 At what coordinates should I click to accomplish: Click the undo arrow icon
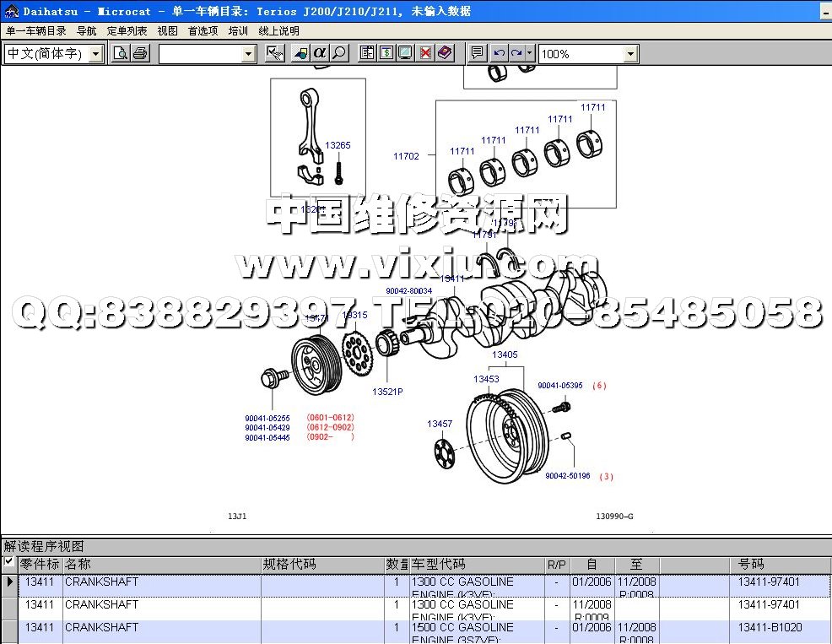pos(499,53)
